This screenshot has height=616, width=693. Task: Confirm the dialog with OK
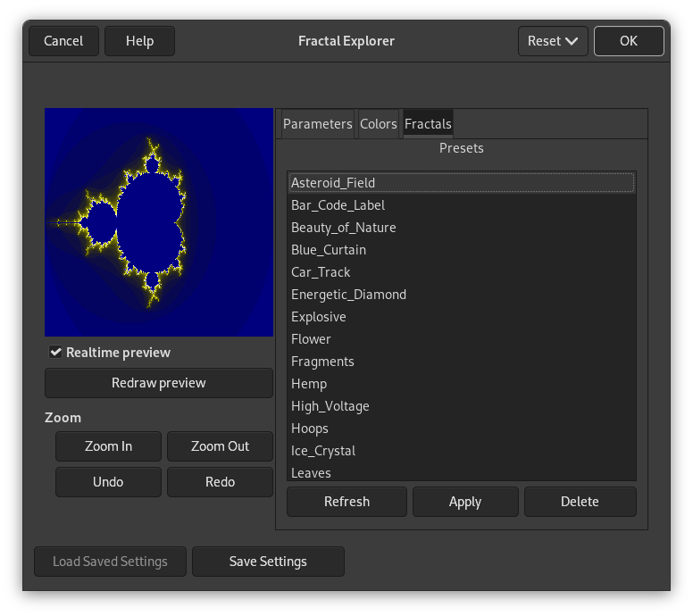point(629,41)
